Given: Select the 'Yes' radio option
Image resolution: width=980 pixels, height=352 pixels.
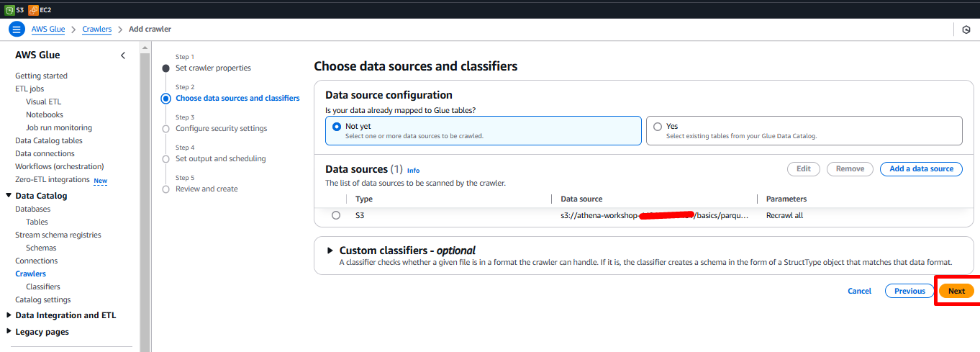Looking at the screenshot, I should point(657,127).
